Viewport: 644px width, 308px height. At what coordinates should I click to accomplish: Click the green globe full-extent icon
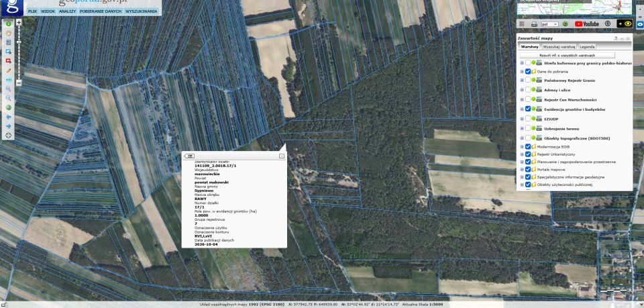pos(8,107)
